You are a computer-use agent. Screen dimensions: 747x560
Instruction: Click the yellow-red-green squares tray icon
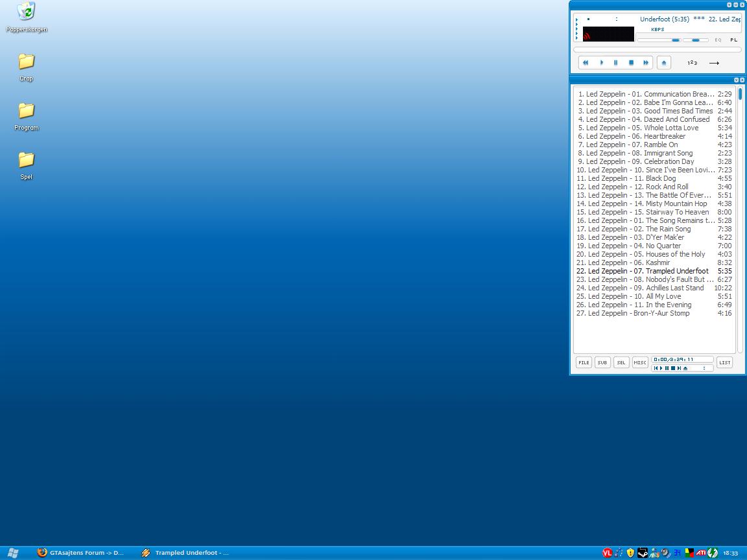689,553
